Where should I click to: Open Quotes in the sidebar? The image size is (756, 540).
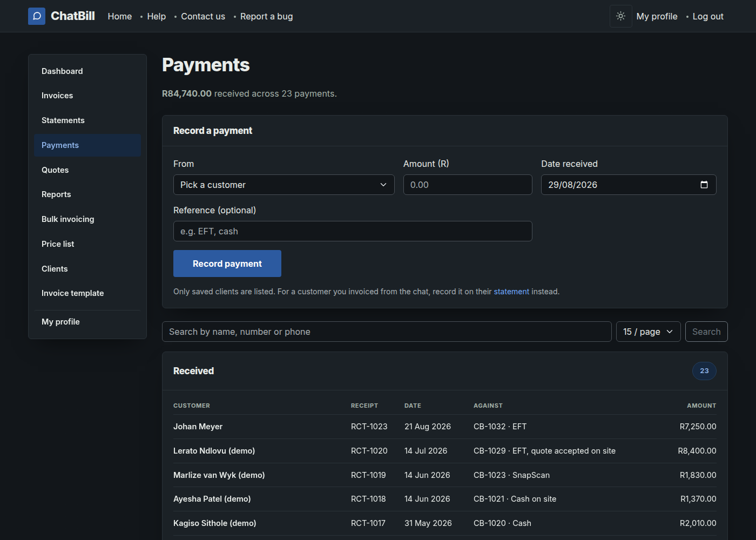[87, 170]
